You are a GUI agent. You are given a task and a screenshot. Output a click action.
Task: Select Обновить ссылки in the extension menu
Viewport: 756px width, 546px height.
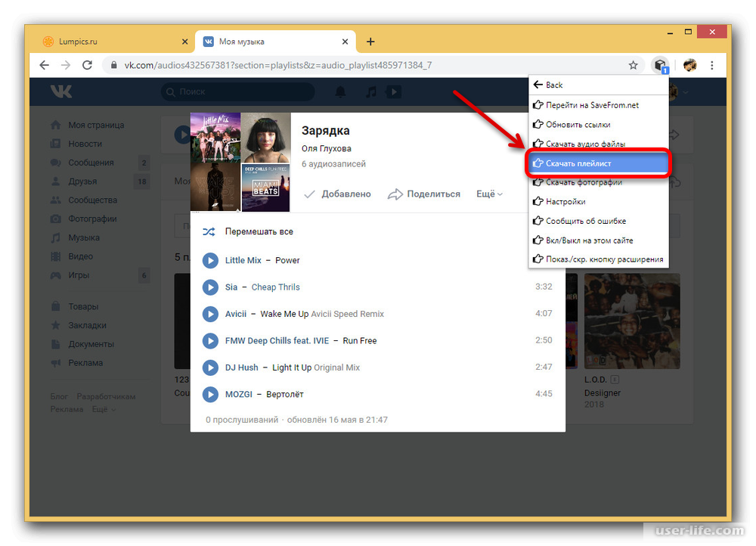tap(598, 125)
